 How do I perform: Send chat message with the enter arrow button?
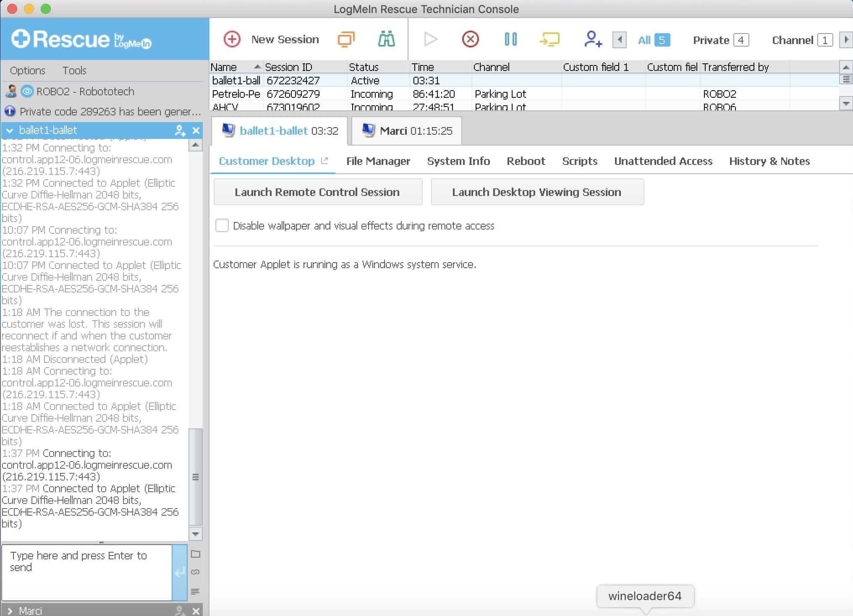tap(180, 572)
